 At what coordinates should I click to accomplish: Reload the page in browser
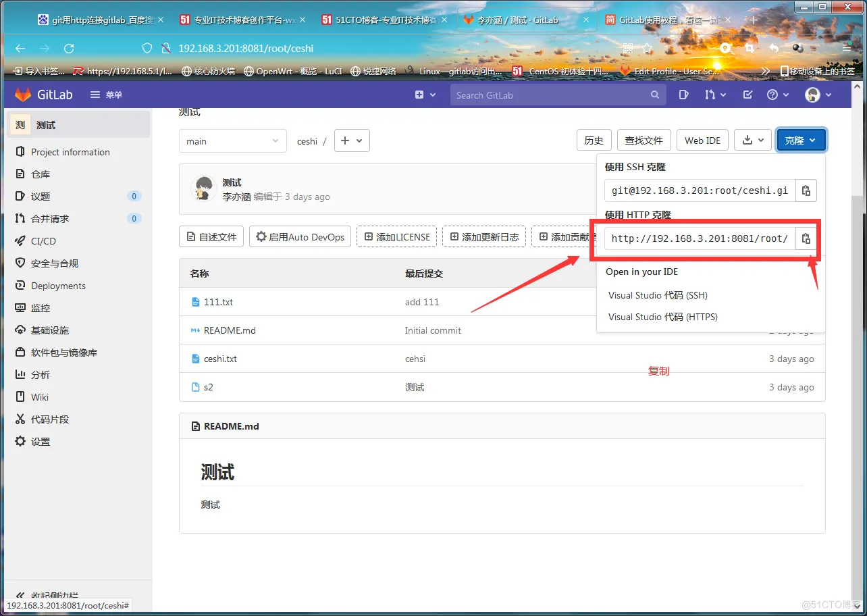tap(68, 49)
